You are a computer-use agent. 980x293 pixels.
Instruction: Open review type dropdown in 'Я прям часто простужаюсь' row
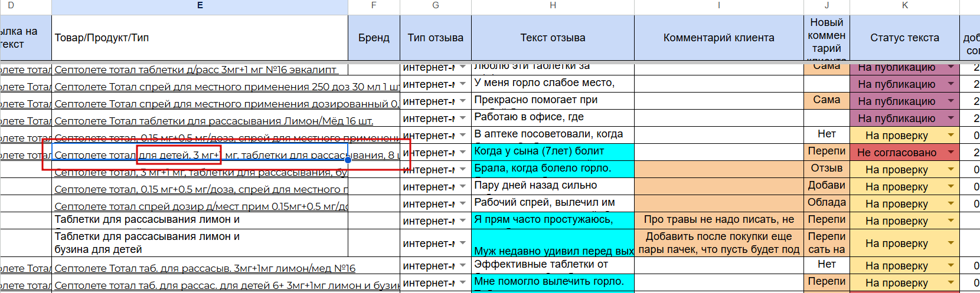pos(463,221)
